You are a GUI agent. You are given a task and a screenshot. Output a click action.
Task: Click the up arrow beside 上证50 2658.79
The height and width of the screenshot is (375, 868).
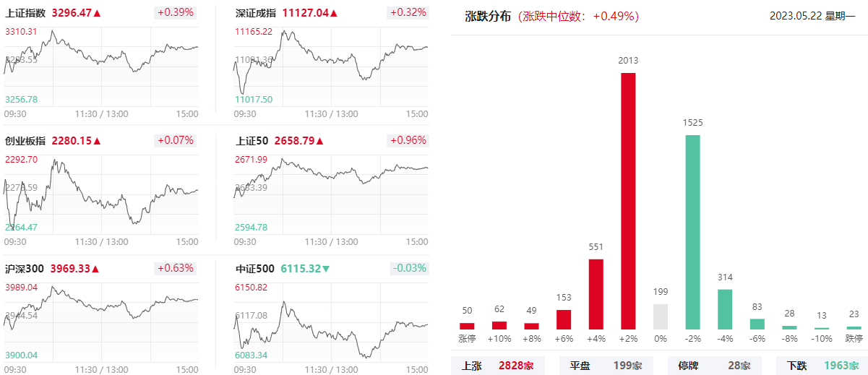click(319, 141)
